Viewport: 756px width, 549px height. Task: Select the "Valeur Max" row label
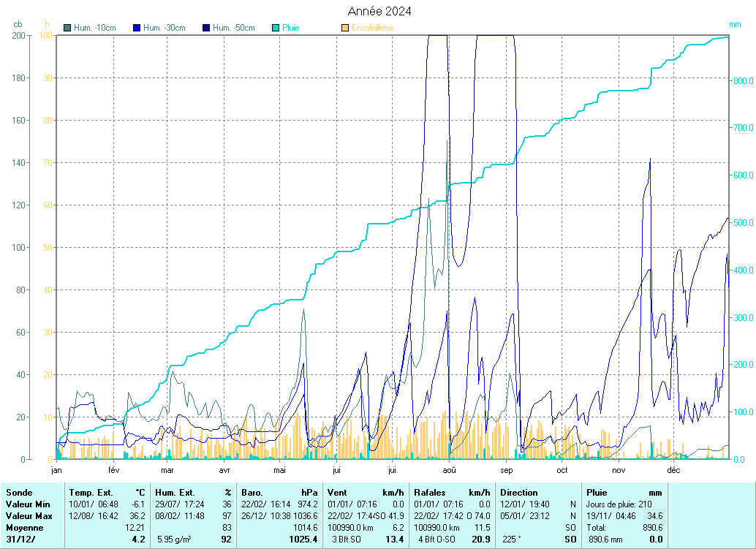28,516
